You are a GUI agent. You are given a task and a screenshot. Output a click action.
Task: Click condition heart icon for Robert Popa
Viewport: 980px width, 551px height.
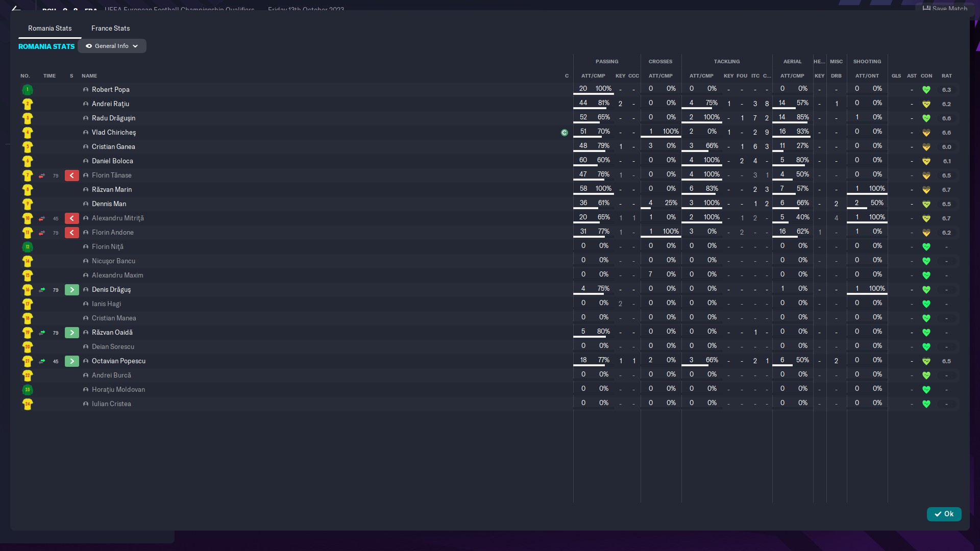[x=926, y=90]
